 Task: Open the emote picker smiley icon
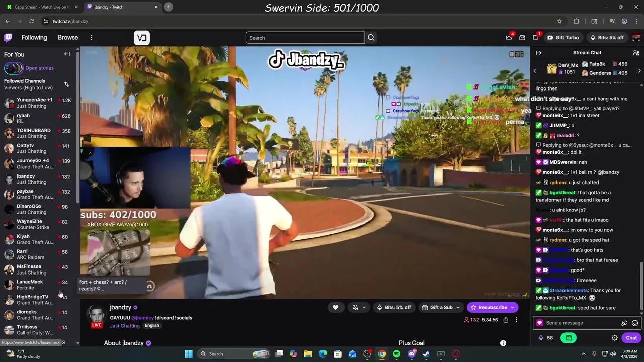[x=635, y=323]
